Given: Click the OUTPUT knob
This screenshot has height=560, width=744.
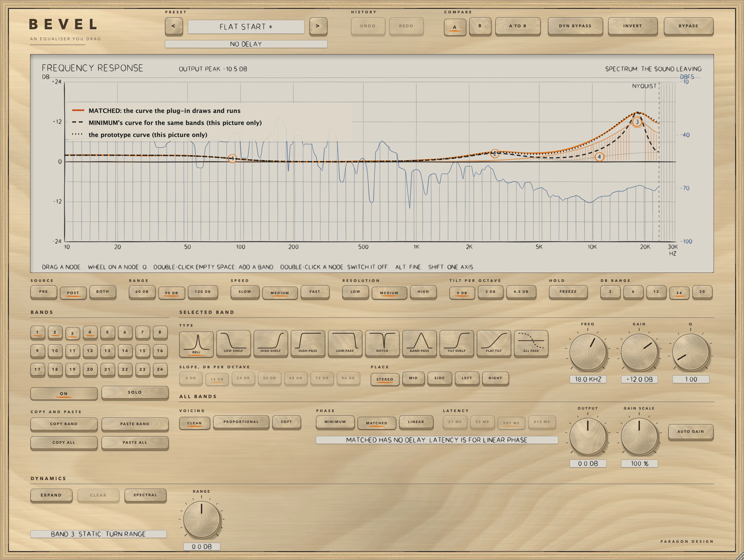Looking at the screenshot, I should point(588,437).
